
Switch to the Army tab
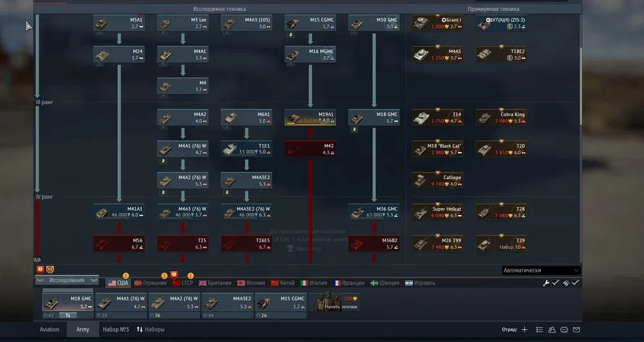tap(82, 330)
